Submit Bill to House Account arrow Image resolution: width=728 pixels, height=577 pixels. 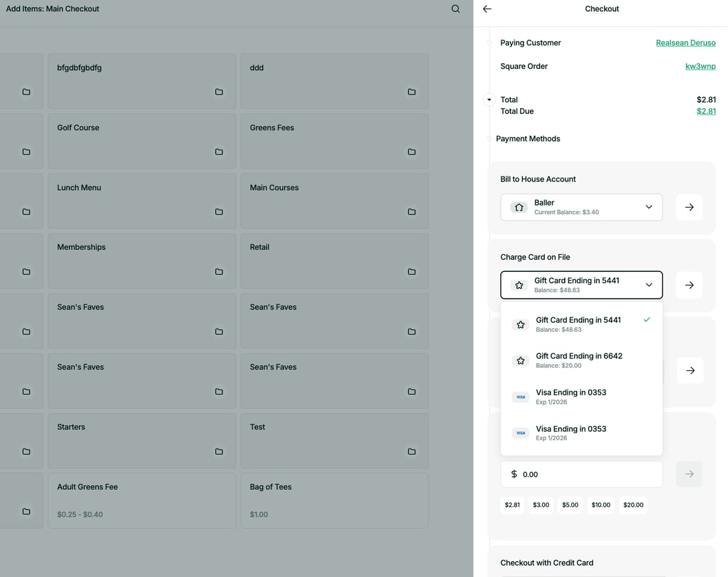coord(689,207)
